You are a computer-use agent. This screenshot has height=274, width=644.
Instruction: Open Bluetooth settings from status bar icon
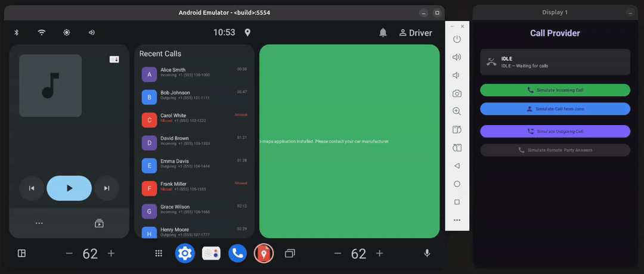pyautogui.click(x=17, y=32)
